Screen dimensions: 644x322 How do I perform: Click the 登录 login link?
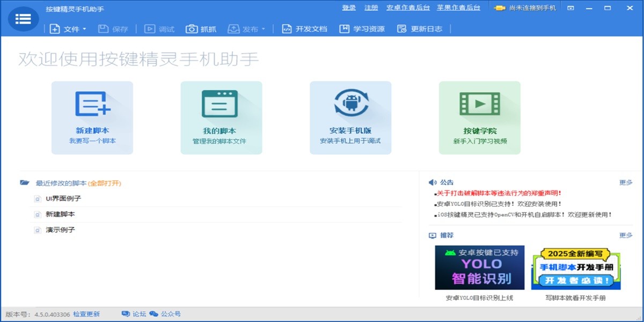coord(348,8)
